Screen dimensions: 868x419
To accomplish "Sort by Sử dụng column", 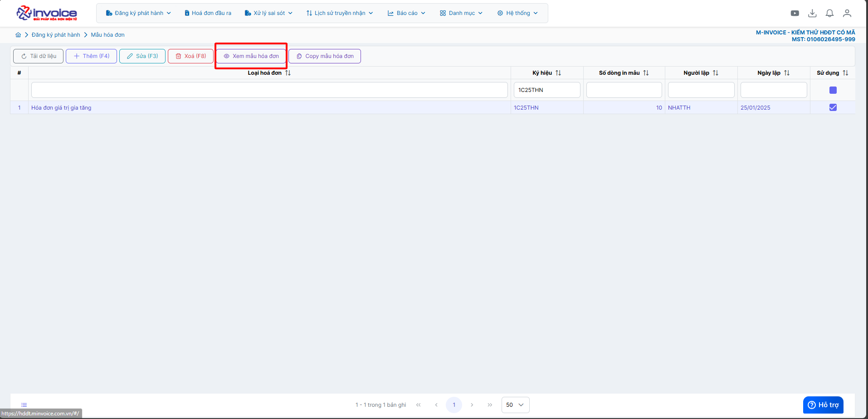I will pyautogui.click(x=845, y=73).
